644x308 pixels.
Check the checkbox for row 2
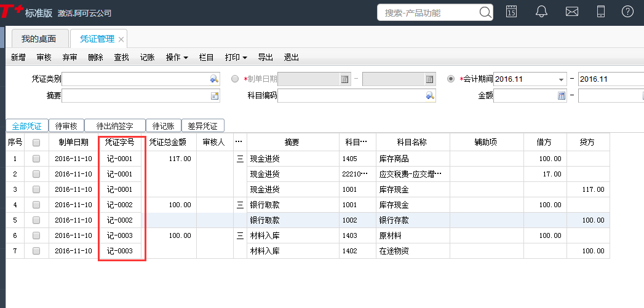click(x=36, y=174)
